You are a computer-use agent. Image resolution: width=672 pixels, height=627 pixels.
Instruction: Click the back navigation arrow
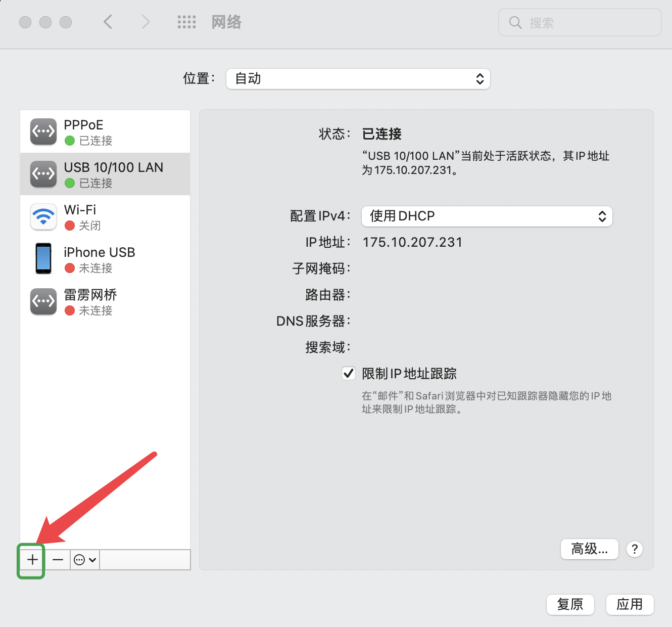point(108,22)
